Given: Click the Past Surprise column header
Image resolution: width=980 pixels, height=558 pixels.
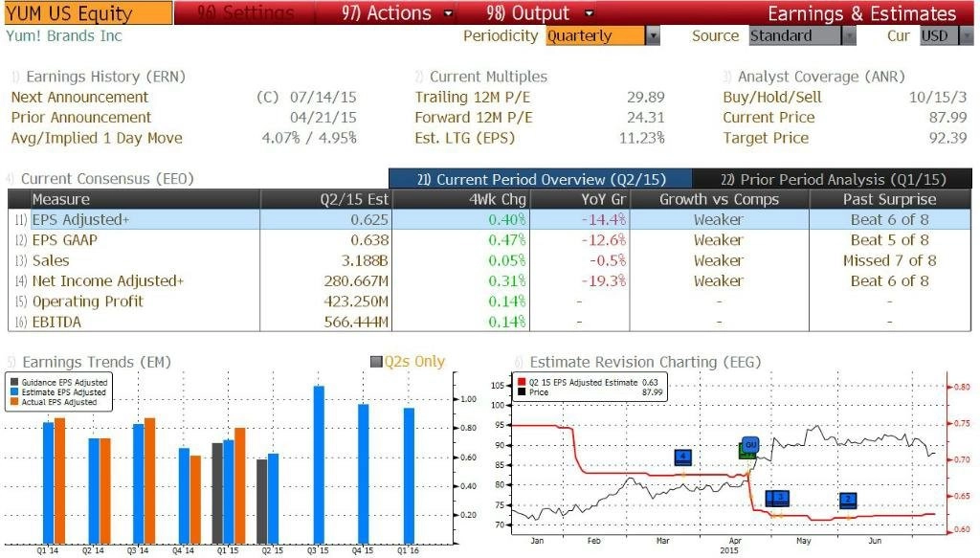Looking at the screenshot, I should [890, 199].
